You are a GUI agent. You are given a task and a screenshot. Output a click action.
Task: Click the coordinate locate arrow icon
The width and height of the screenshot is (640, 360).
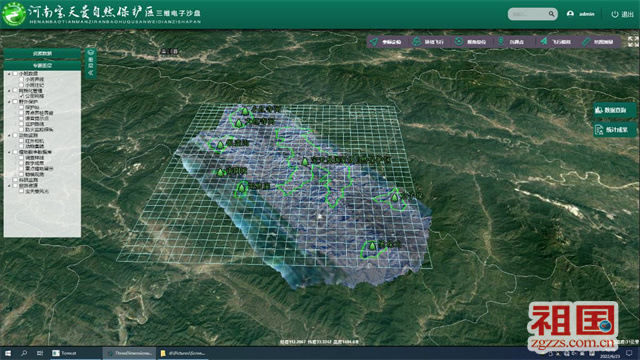[x=374, y=42]
